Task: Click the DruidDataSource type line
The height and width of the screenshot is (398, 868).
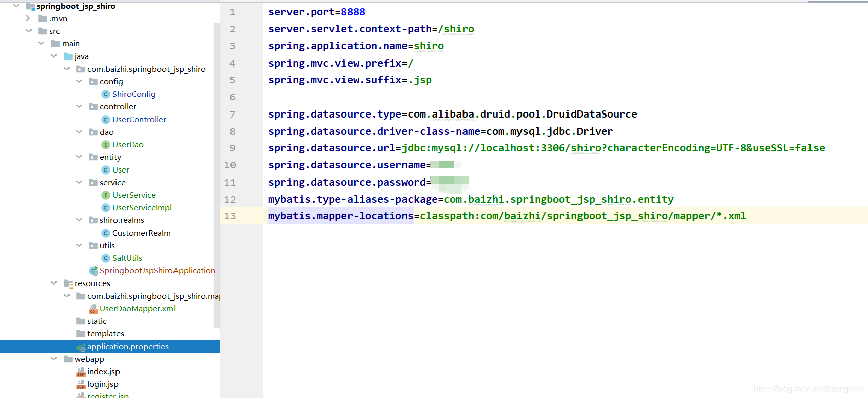Action: (453, 114)
